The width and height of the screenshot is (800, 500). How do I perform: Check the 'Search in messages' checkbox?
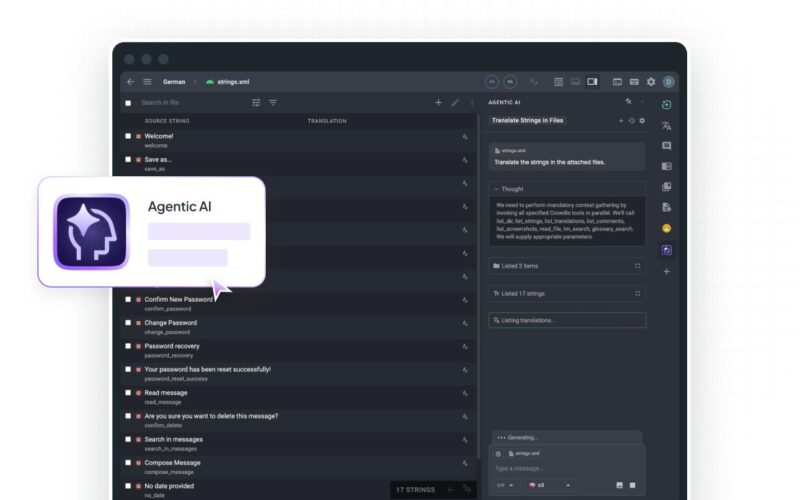tap(128, 439)
